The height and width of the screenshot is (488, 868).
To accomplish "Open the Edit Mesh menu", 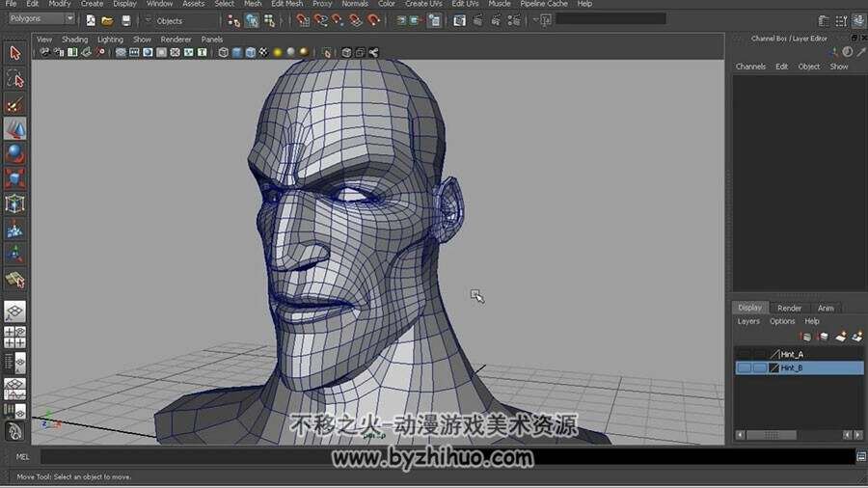I will [286, 4].
